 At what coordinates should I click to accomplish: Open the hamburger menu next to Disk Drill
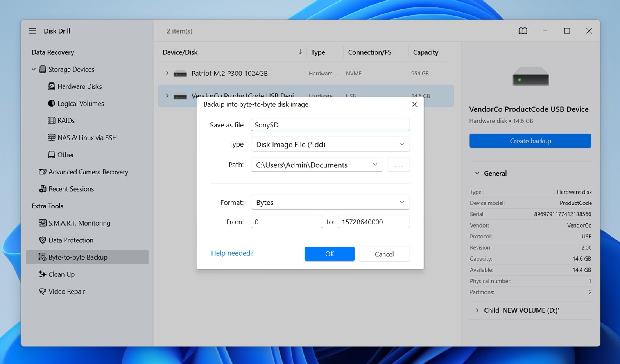32,31
